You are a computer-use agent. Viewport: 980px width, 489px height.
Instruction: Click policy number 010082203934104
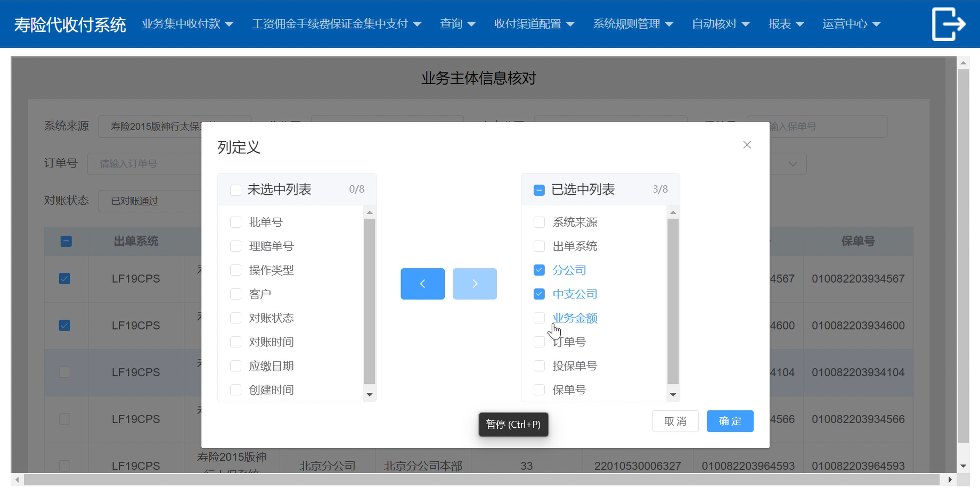(858, 372)
